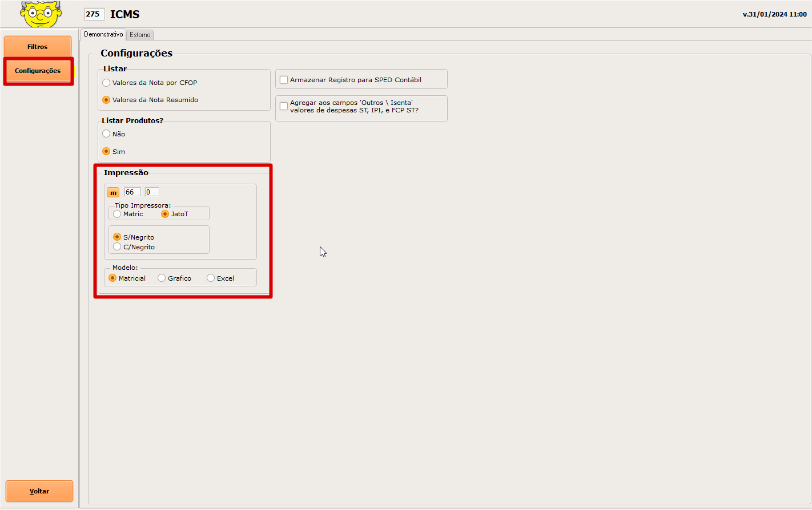
Task: Choose 'Valores da Nota Resumido' option
Action: tap(106, 100)
